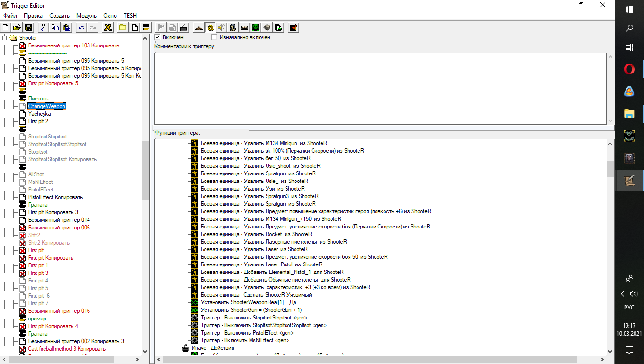This screenshot has height=364, width=644.
Task: Click the New map toolbar icon
Action: 6,27
